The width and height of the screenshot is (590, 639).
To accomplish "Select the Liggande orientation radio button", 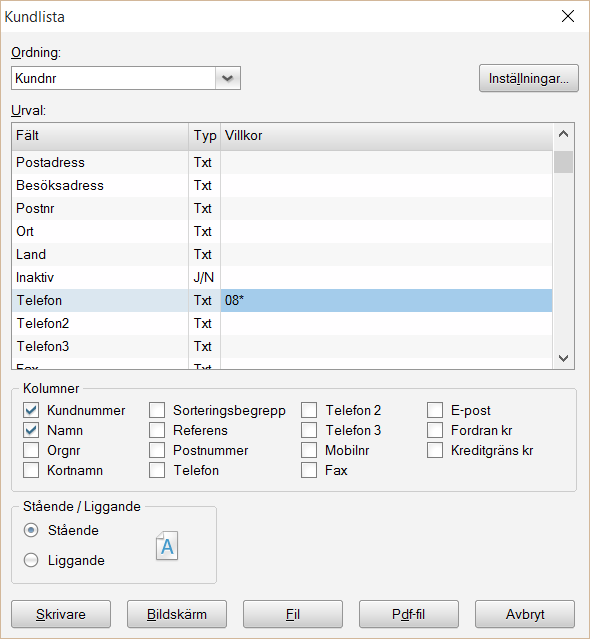I will point(31,560).
